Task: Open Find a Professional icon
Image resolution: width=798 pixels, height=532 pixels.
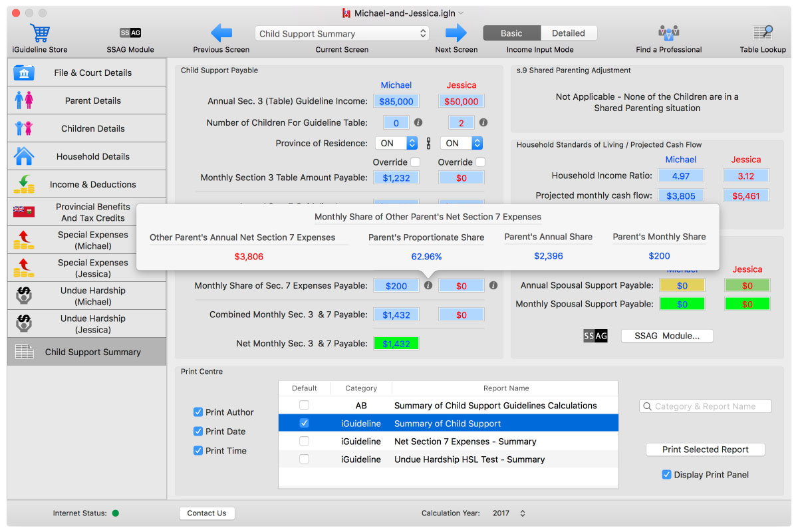Action: pos(668,33)
